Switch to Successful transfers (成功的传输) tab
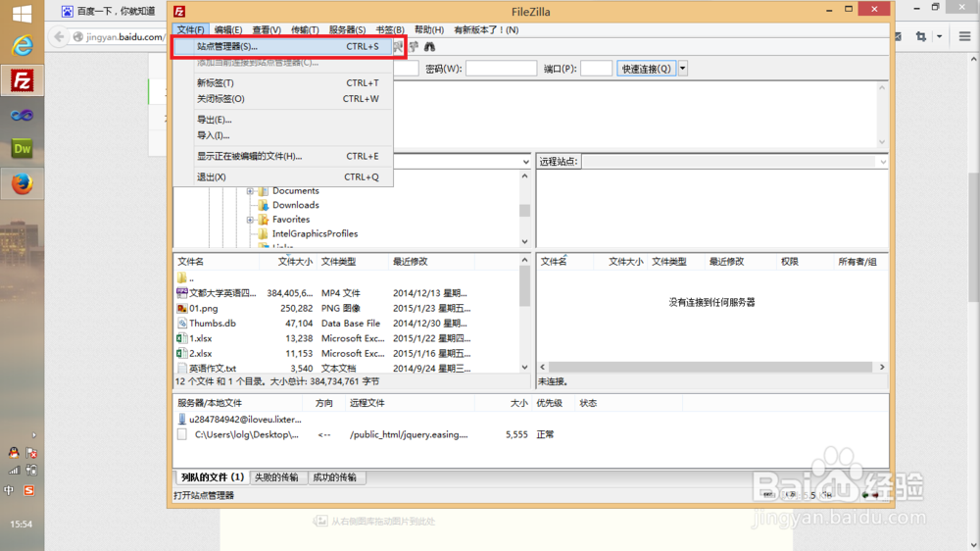 (x=335, y=477)
